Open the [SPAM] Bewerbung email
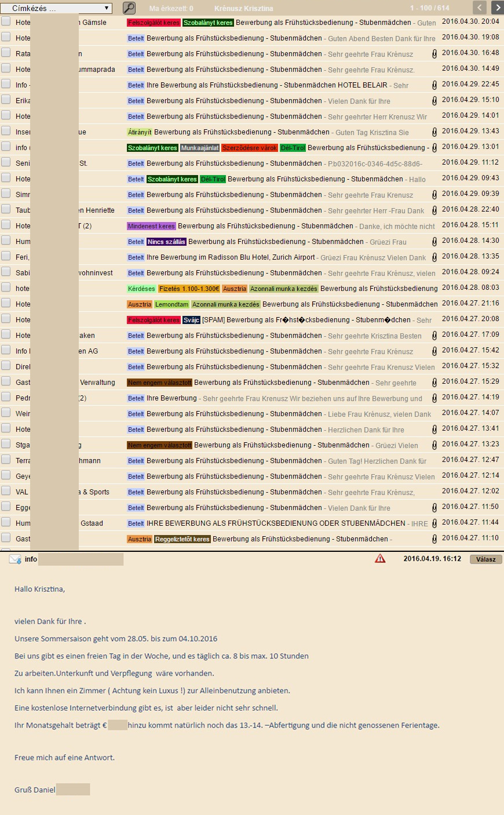504x815 pixels. (306, 320)
